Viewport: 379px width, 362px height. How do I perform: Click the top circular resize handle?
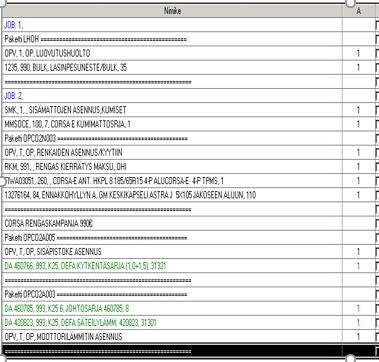[x=350, y=3]
